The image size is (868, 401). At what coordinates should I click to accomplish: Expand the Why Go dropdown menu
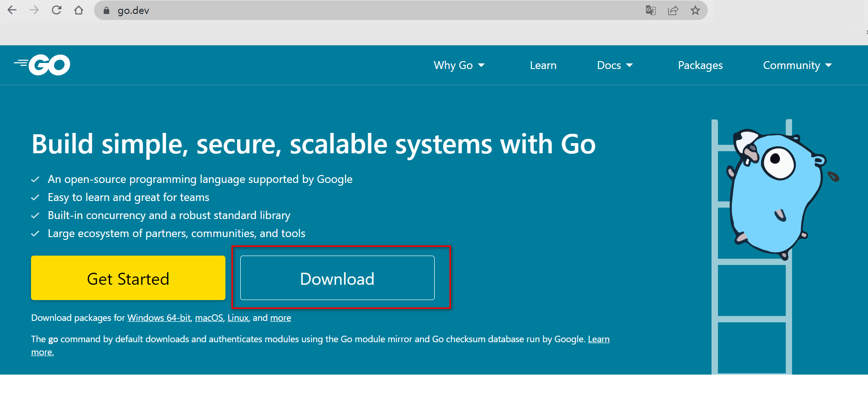[x=459, y=65]
